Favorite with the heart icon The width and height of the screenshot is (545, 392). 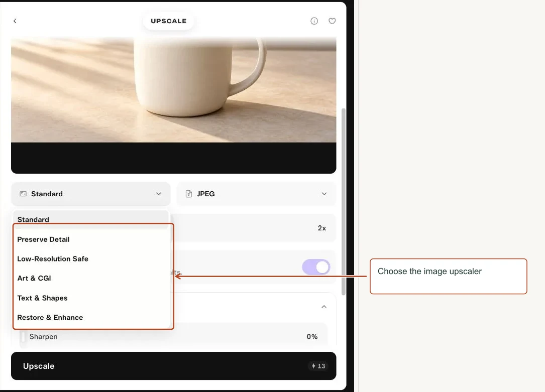(x=332, y=21)
